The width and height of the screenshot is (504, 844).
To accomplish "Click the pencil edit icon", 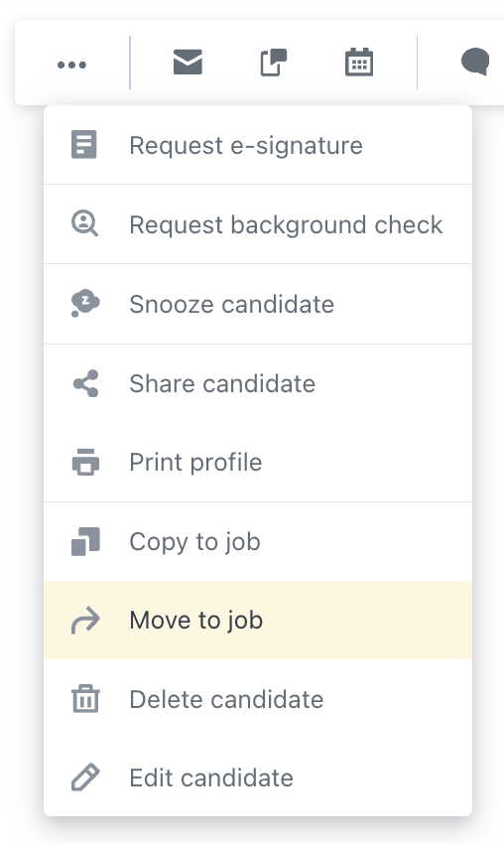I will click(85, 777).
